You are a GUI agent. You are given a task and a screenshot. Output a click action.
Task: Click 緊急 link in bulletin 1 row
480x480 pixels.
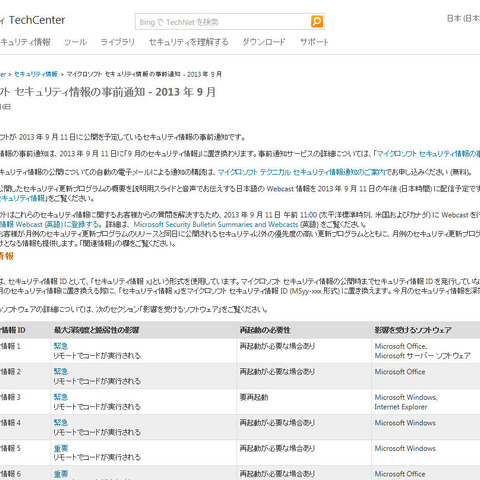coord(61,346)
